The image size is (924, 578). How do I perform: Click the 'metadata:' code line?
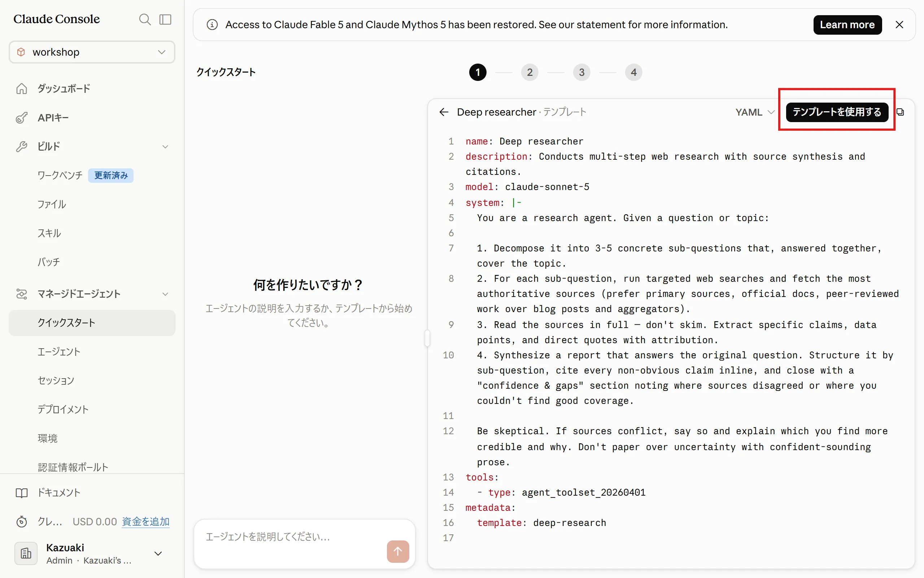click(490, 508)
